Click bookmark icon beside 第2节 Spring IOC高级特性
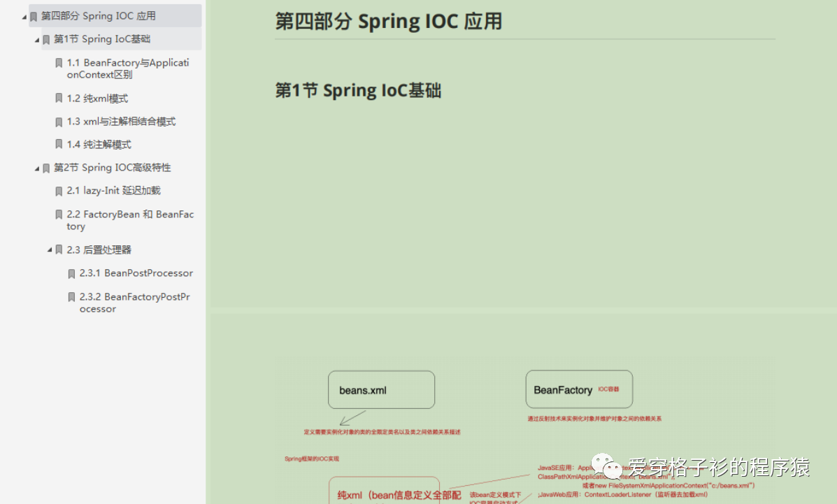The width and height of the screenshot is (837, 504). click(46, 168)
